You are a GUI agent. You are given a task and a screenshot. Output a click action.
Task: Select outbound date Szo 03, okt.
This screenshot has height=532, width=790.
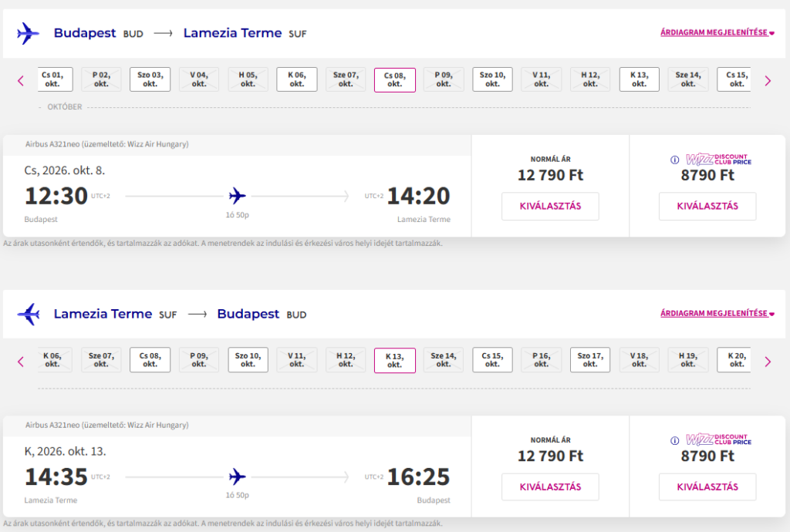pyautogui.click(x=150, y=79)
